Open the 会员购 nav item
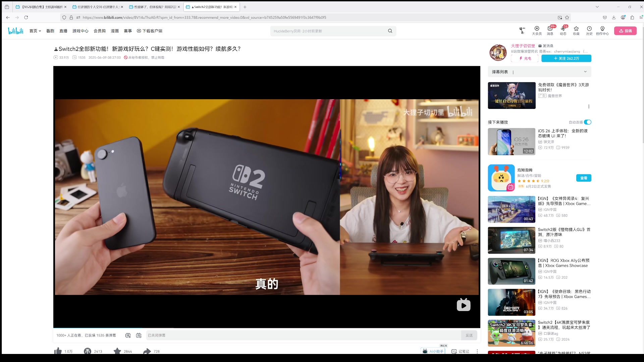This screenshot has height=362, width=644. [100, 31]
